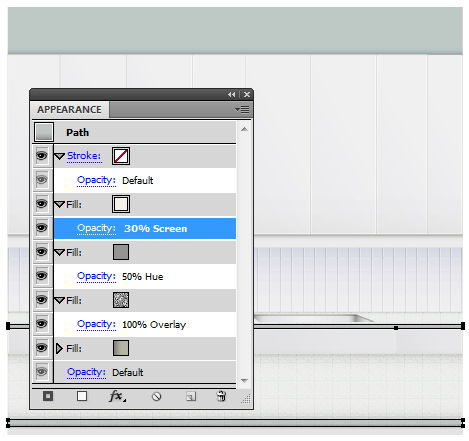
Task: Select the APPEARANCE panel tab
Action: tap(69, 109)
